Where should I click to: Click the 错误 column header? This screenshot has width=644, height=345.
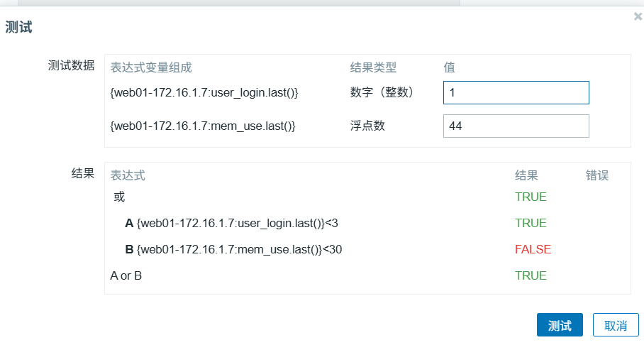coord(596,175)
